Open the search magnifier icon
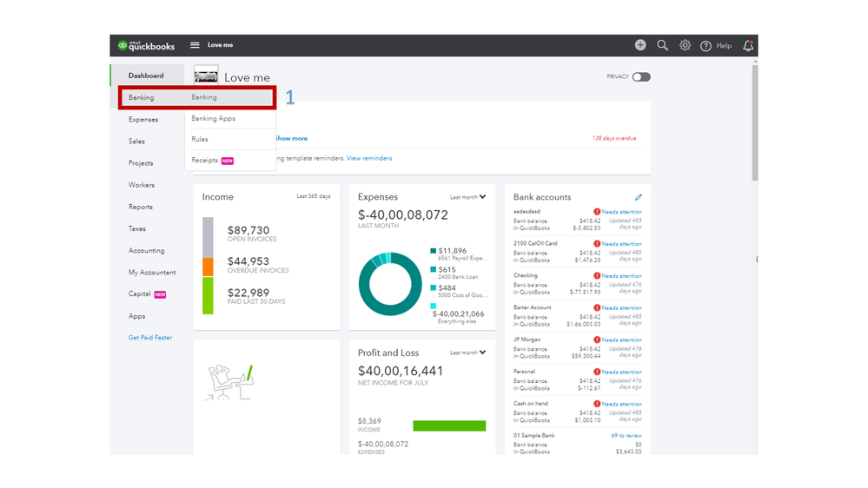 [663, 45]
